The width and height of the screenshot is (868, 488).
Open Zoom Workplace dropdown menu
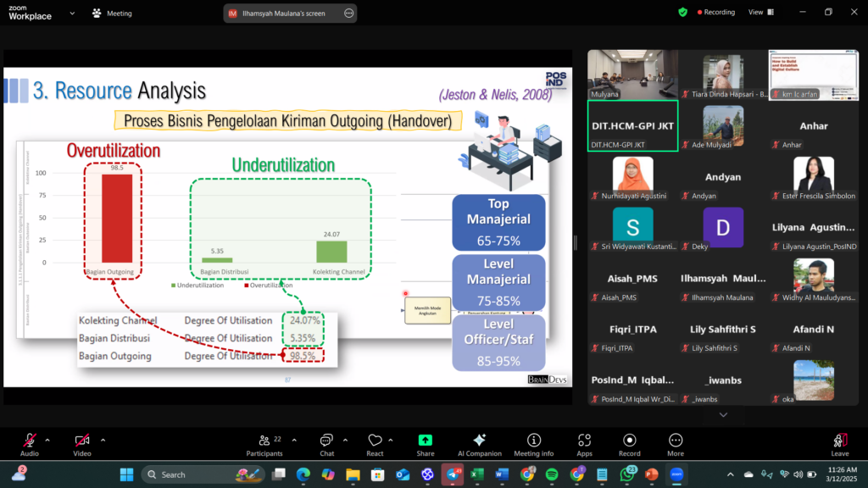click(x=71, y=13)
